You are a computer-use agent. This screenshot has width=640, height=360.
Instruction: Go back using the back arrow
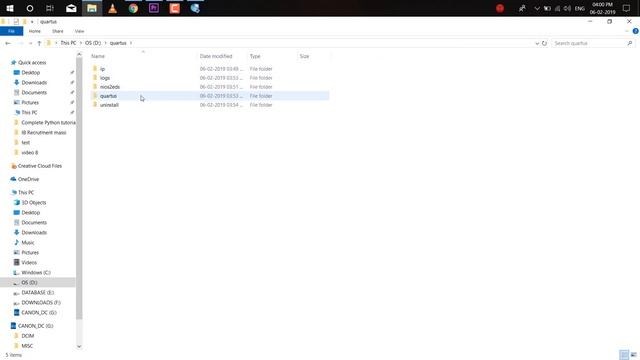point(8,43)
